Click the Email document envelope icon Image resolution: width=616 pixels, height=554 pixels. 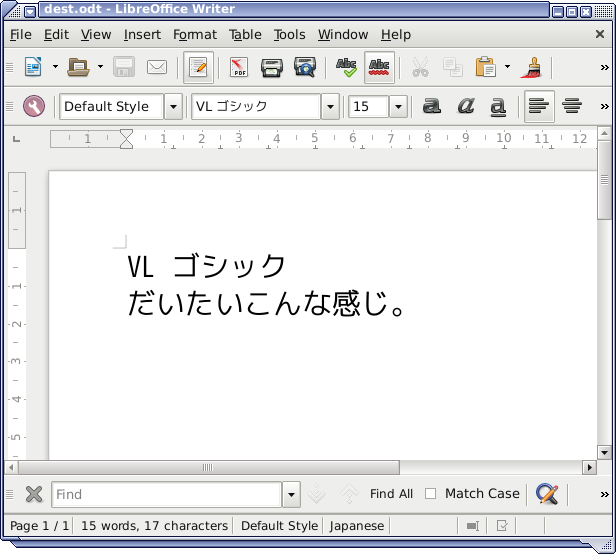(157, 67)
